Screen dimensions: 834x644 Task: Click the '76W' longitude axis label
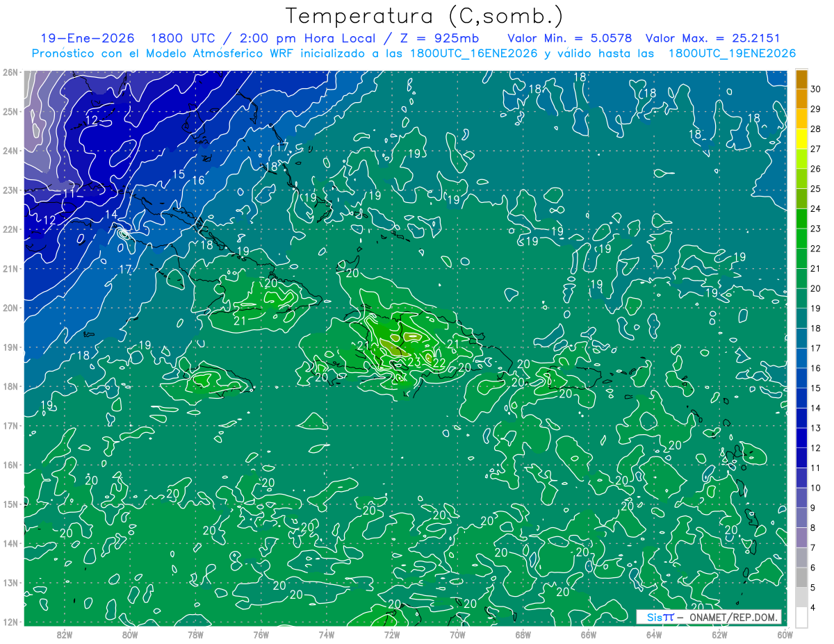click(261, 634)
